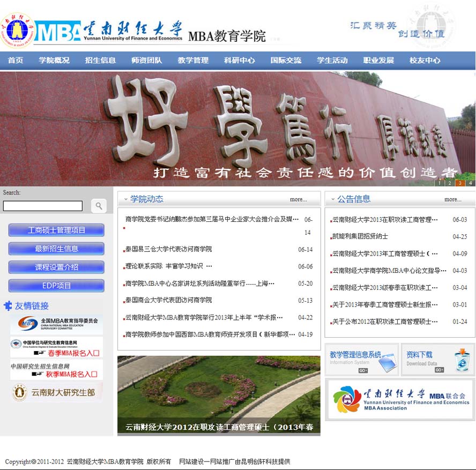Open 师资团队 navigation item
476x470 pixels.
tap(147, 60)
